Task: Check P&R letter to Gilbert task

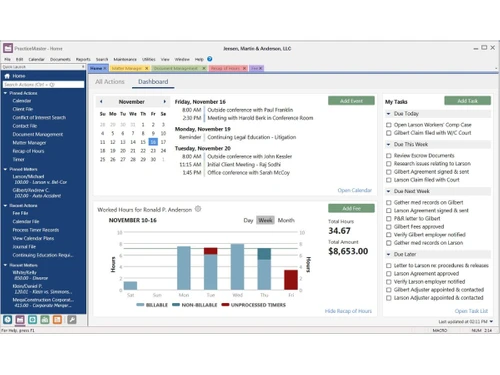Action: pos(389,219)
